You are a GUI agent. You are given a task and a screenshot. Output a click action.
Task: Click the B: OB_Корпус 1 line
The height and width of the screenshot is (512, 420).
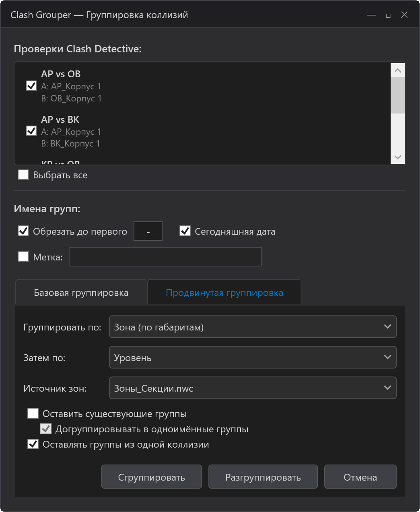[x=71, y=98]
